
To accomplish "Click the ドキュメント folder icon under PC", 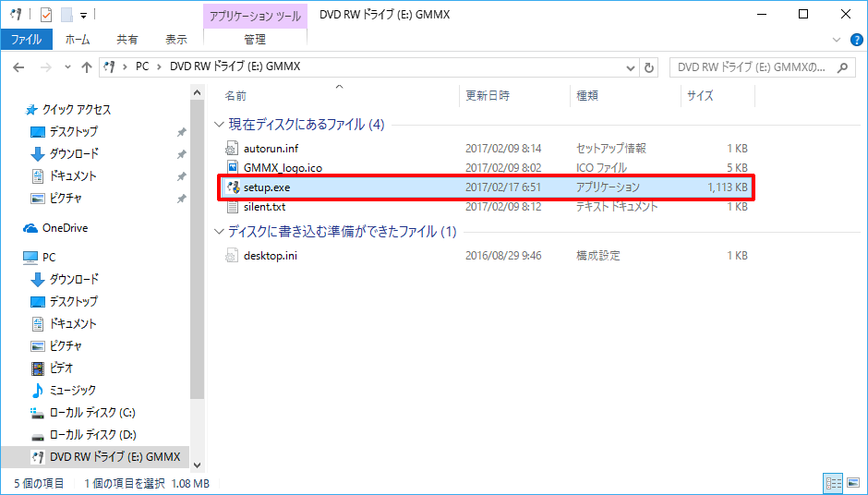I will click(x=37, y=324).
